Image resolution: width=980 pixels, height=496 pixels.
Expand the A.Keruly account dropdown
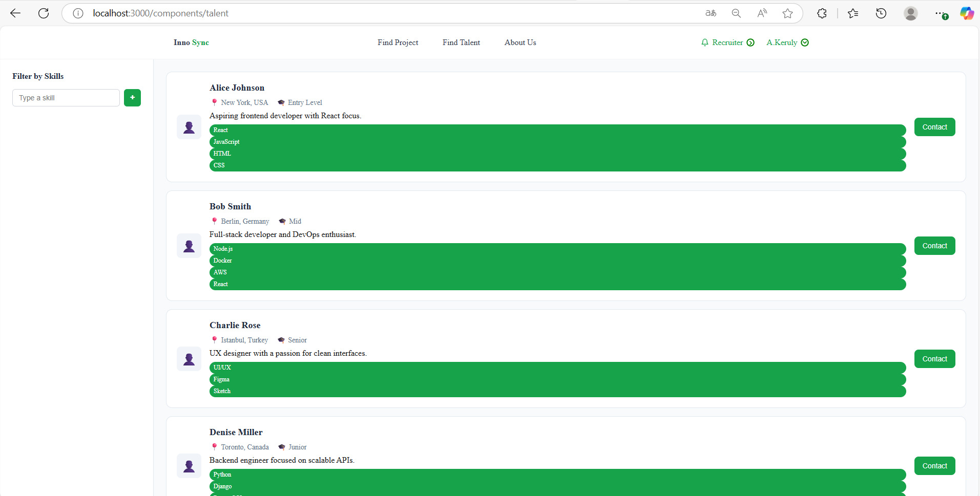point(804,42)
